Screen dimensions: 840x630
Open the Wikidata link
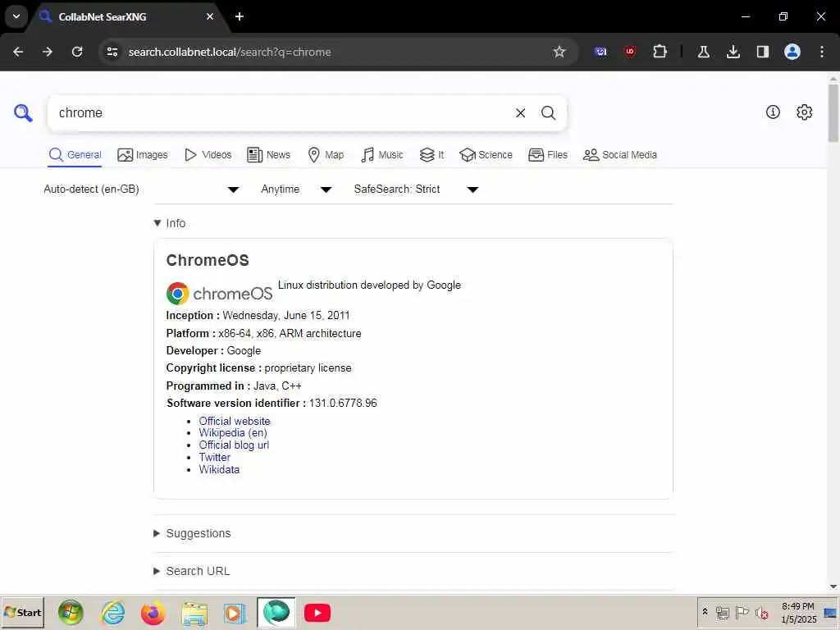pyautogui.click(x=220, y=470)
